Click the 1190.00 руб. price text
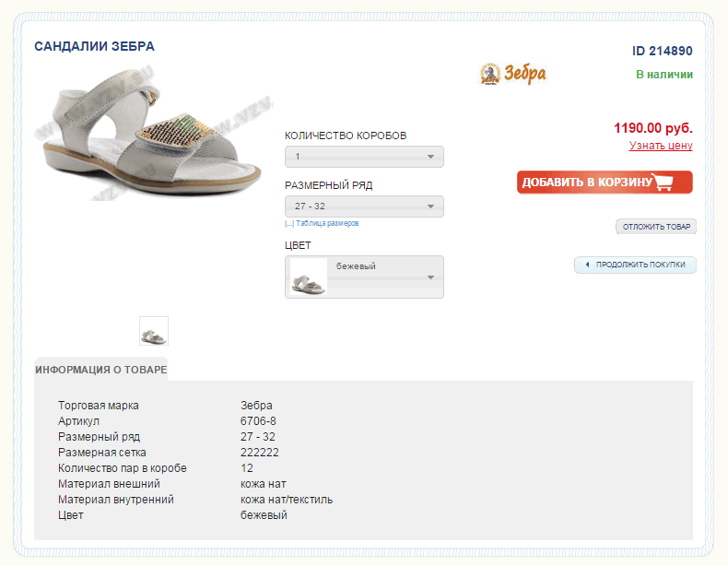The image size is (728, 566). [x=652, y=128]
